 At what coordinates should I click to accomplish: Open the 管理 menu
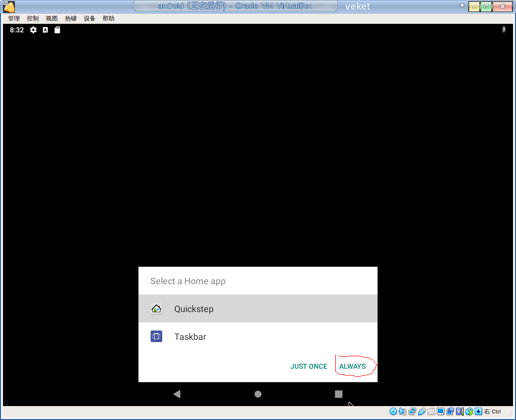pyautogui.click(x=14, y=18)
